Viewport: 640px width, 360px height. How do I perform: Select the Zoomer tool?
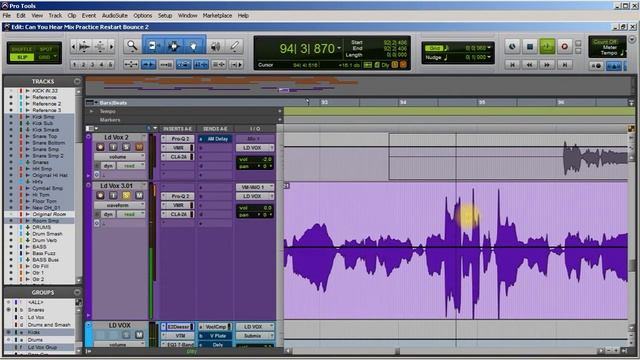click(132, 46)
